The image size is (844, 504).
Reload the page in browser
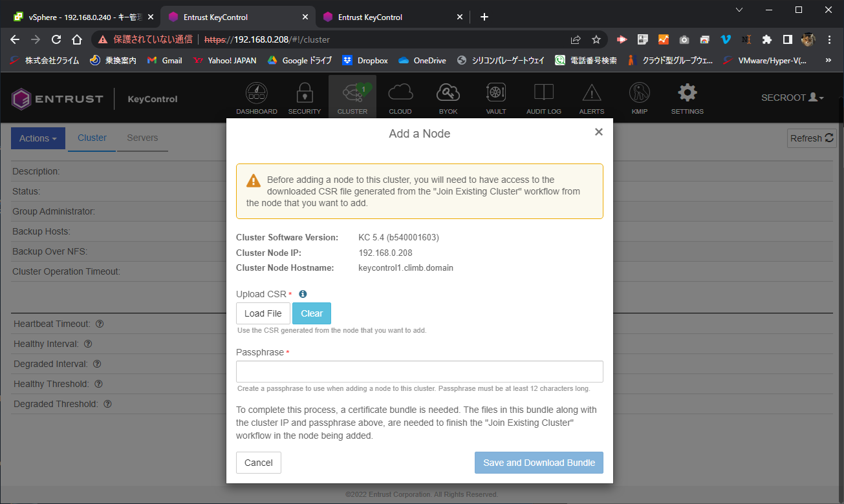(x=56, y=39)
